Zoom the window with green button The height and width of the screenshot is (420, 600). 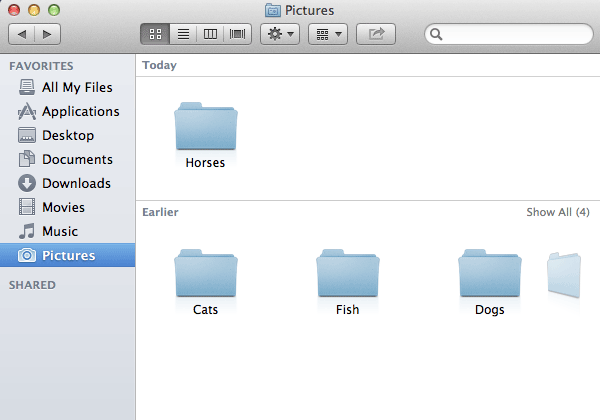54,10
